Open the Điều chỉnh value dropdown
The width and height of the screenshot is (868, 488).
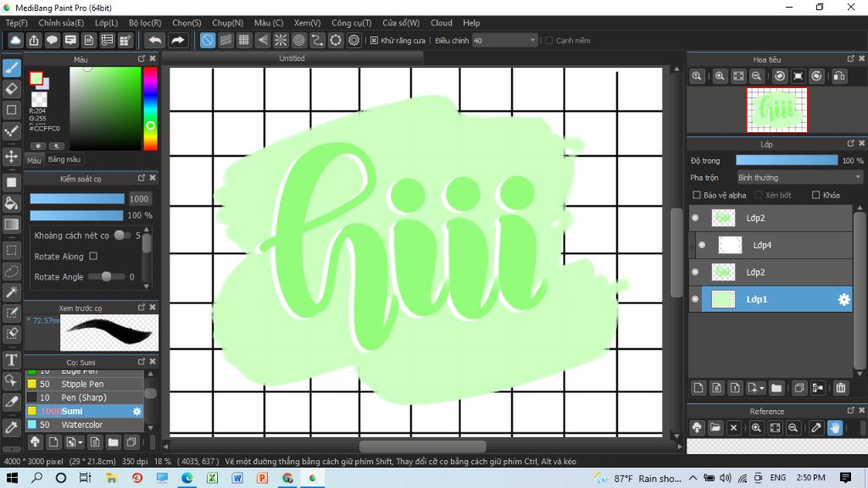504,41
